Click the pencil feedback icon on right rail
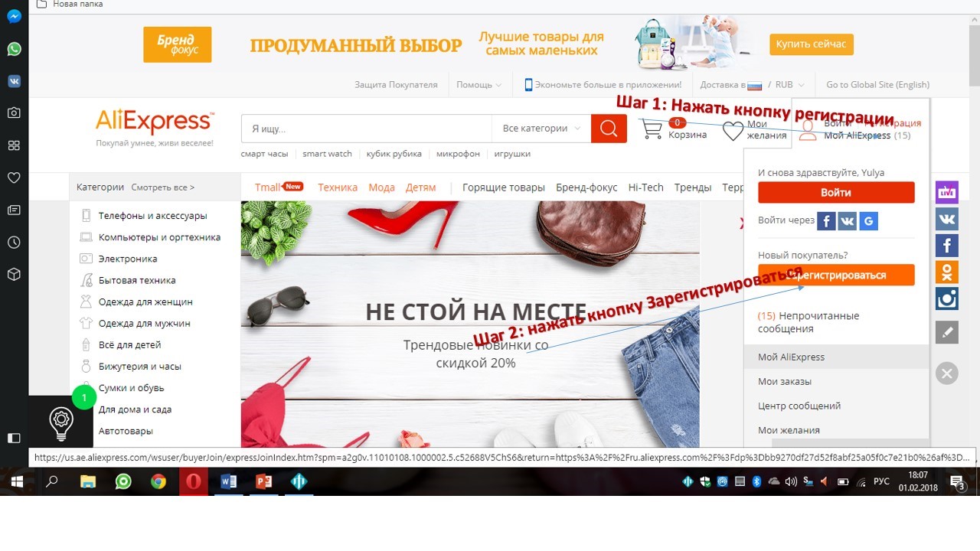The image size is (980, 551). coord(947,331)
